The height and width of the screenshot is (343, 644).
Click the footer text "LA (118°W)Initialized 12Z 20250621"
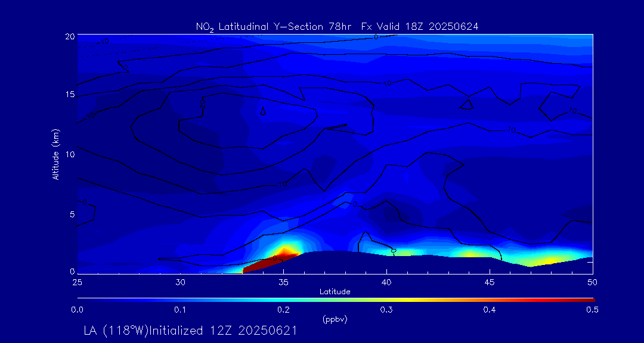pos(190,331)
